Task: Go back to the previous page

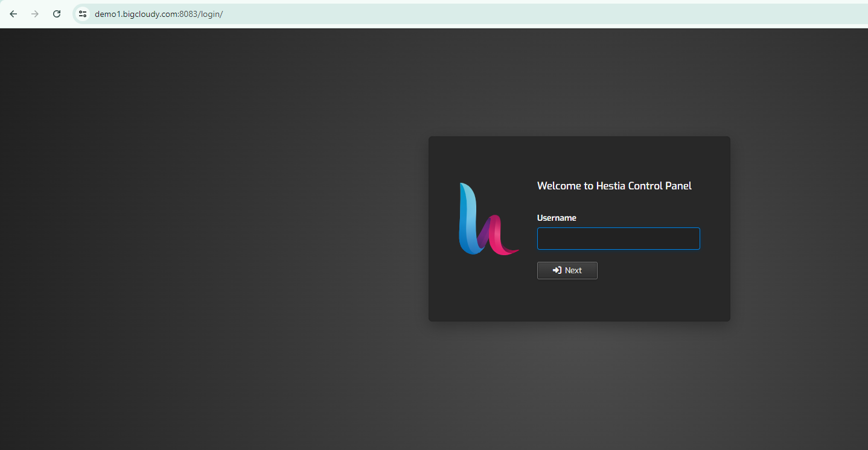Action: [13, 14]
